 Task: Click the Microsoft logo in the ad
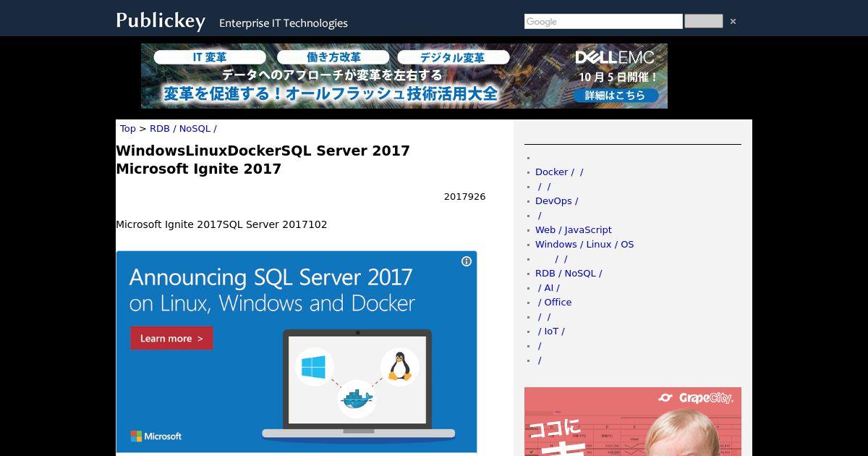156,436
